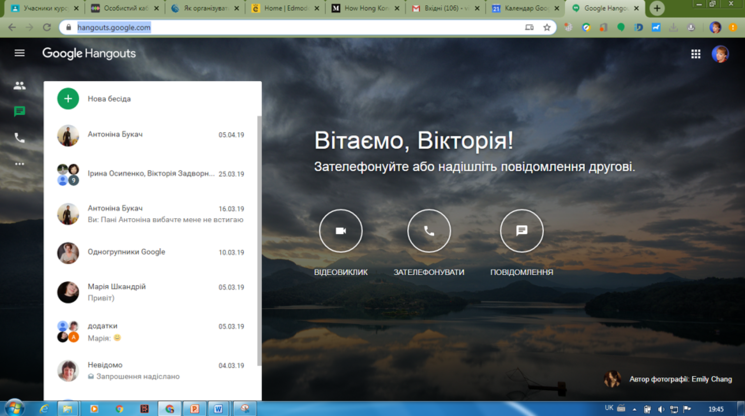745x416 pixels.
Task: Switch to How Hong Kong tab
Action: (x=366, y=8)
